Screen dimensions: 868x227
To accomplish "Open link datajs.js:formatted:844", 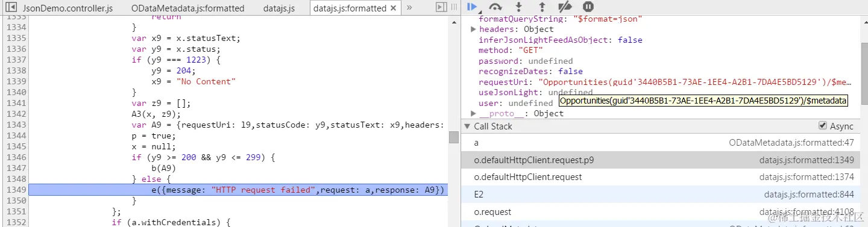I will tap(810, 194).
